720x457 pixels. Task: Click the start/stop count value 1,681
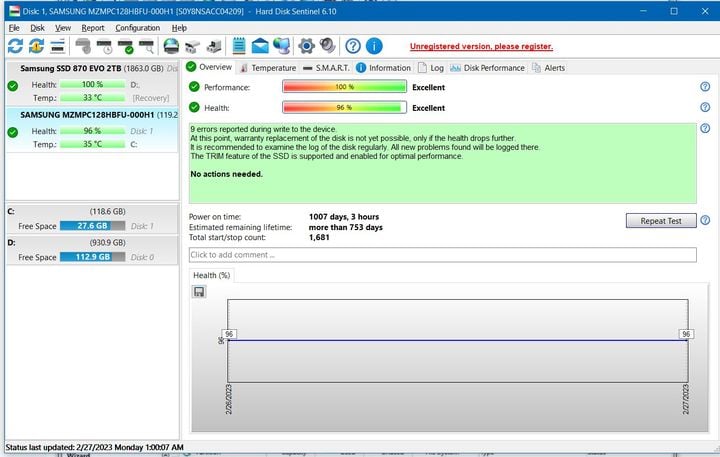(x=319, y=237)
